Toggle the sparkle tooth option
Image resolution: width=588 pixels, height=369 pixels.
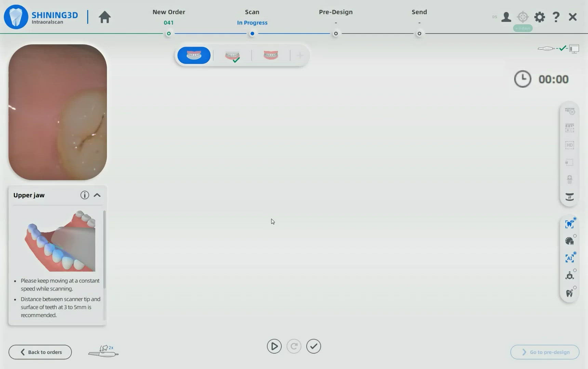pos(569,293)
